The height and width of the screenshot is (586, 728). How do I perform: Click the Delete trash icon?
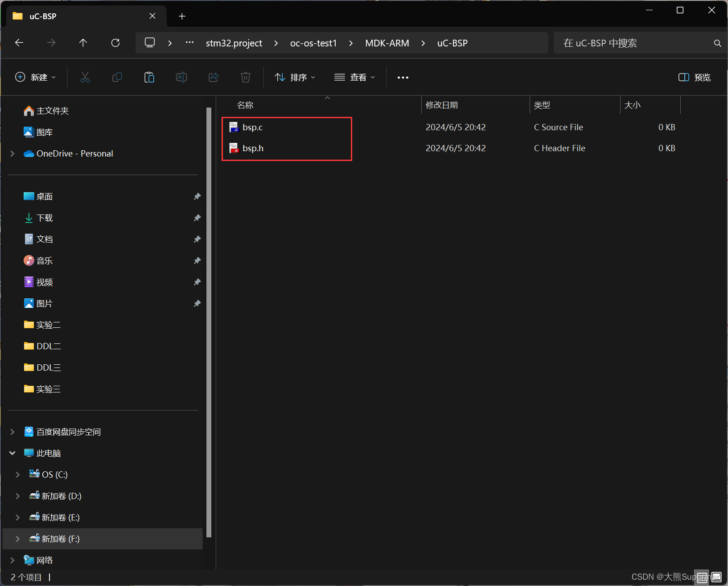click(x=246, y=77)
